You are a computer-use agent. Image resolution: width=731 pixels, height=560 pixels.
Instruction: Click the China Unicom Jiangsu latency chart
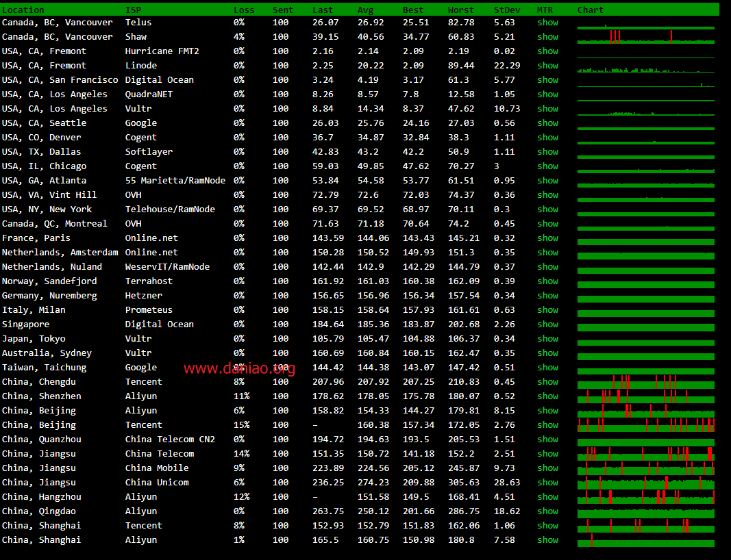(x=645, y=483)
